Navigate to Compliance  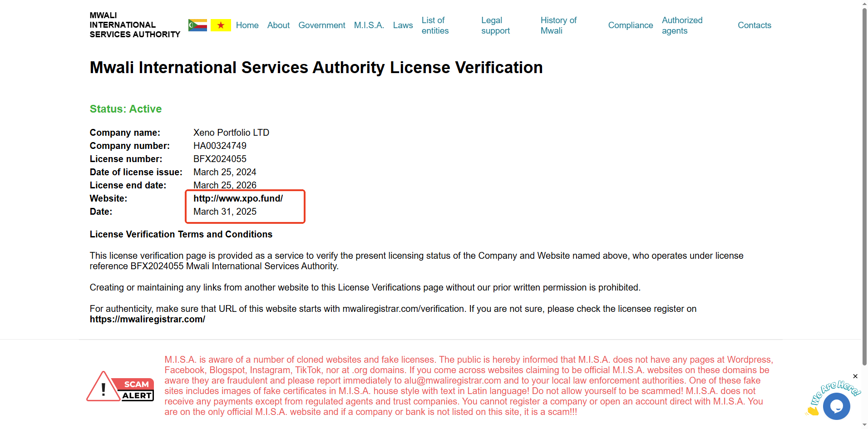631,25
